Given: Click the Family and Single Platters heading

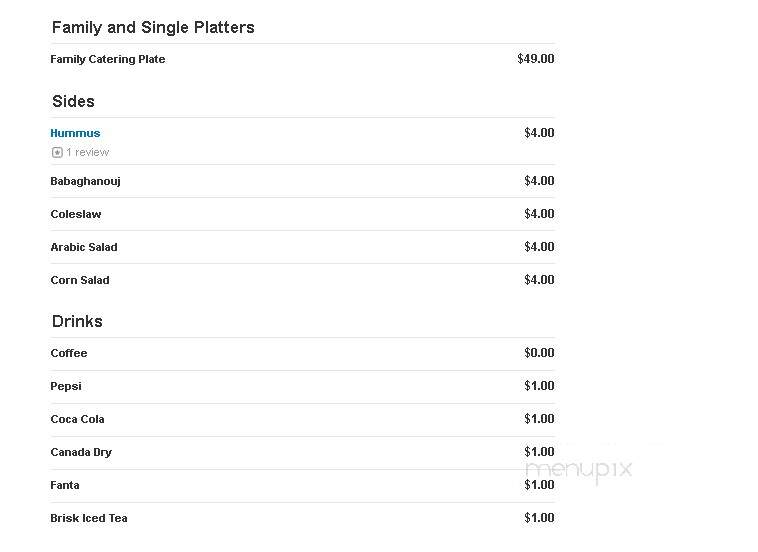Looking at the screenshot, I should (x=153, y=28).
